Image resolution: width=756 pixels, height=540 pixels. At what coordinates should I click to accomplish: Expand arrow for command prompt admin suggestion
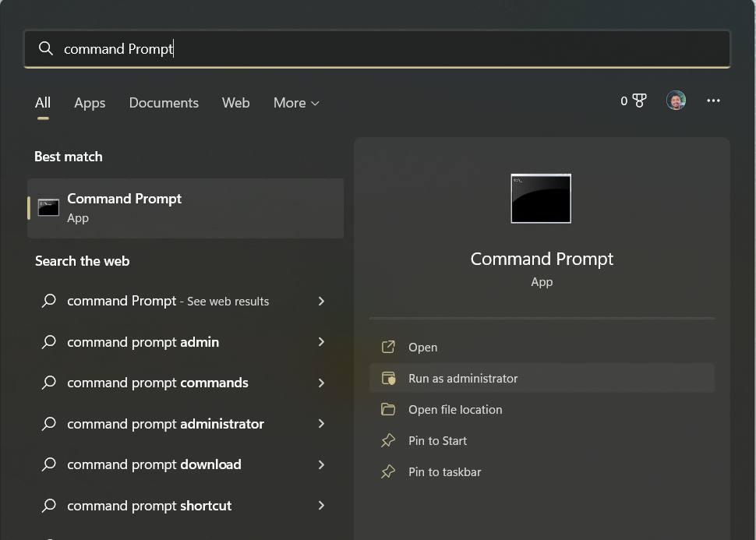(x=321, y=342)
